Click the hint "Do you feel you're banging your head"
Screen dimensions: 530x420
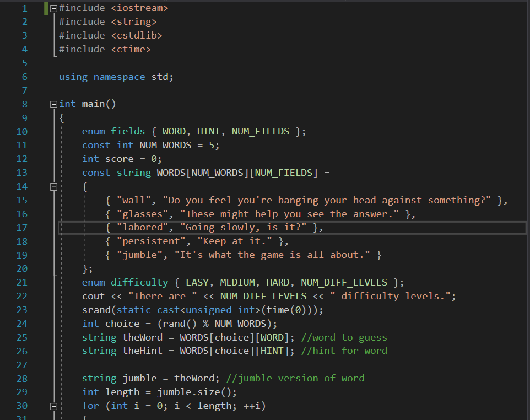(270, 200)
